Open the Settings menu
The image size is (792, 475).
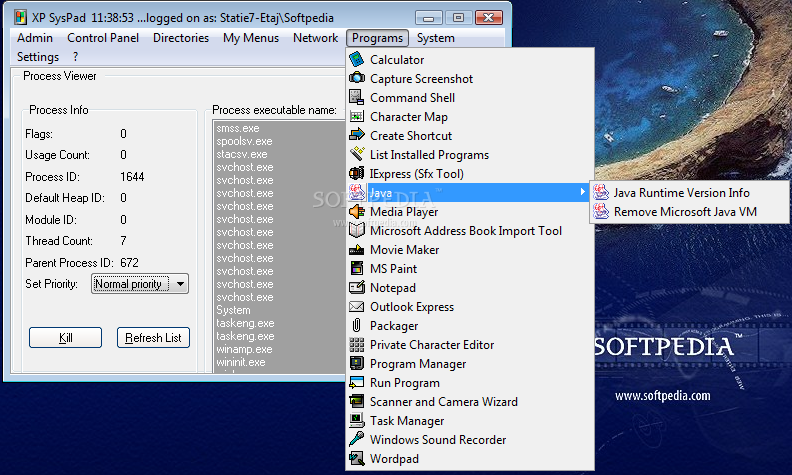click(38, 57)
